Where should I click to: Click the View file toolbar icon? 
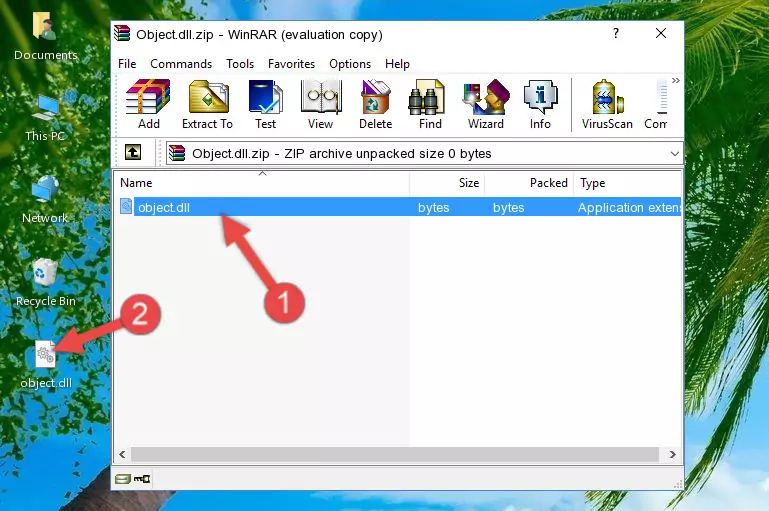click(x=320, y=104)
